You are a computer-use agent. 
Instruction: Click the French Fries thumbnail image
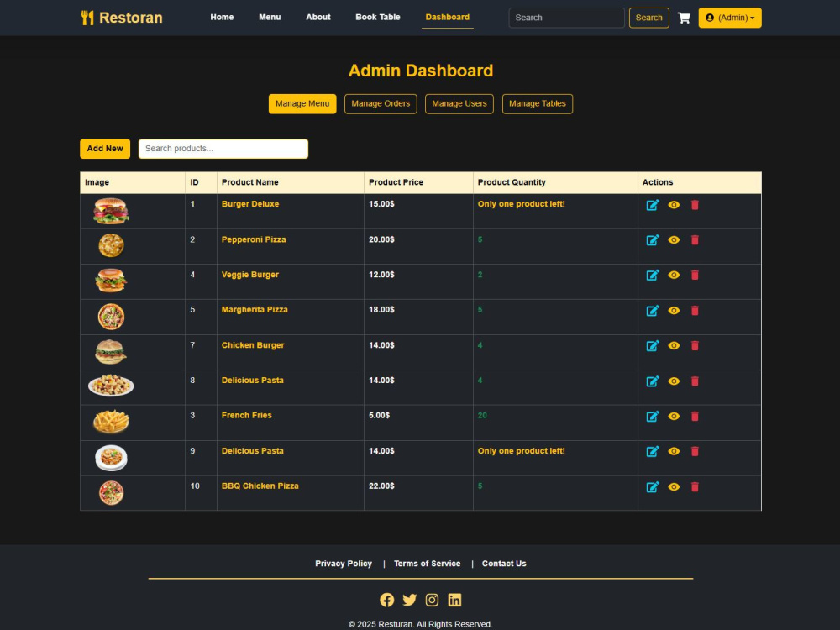pyautogui.click(x=111, y=422)
